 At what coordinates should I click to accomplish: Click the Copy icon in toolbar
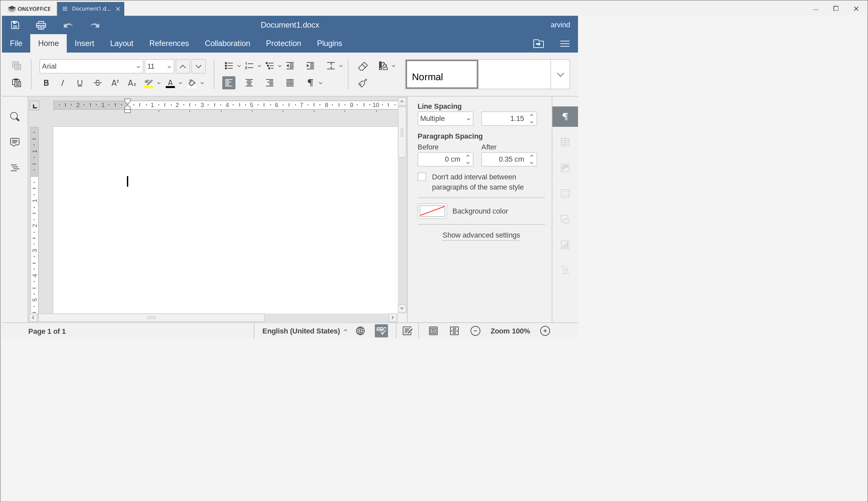16,66
